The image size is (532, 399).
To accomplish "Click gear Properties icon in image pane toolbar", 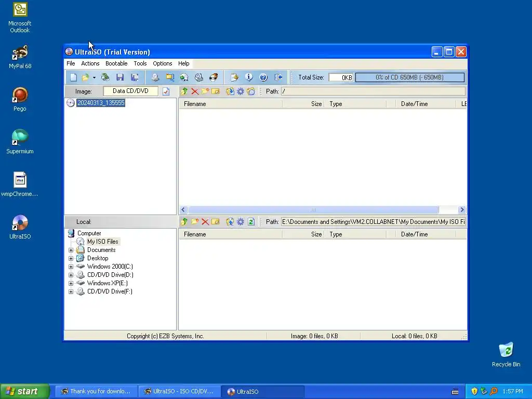I will click(x=240, y=91).
